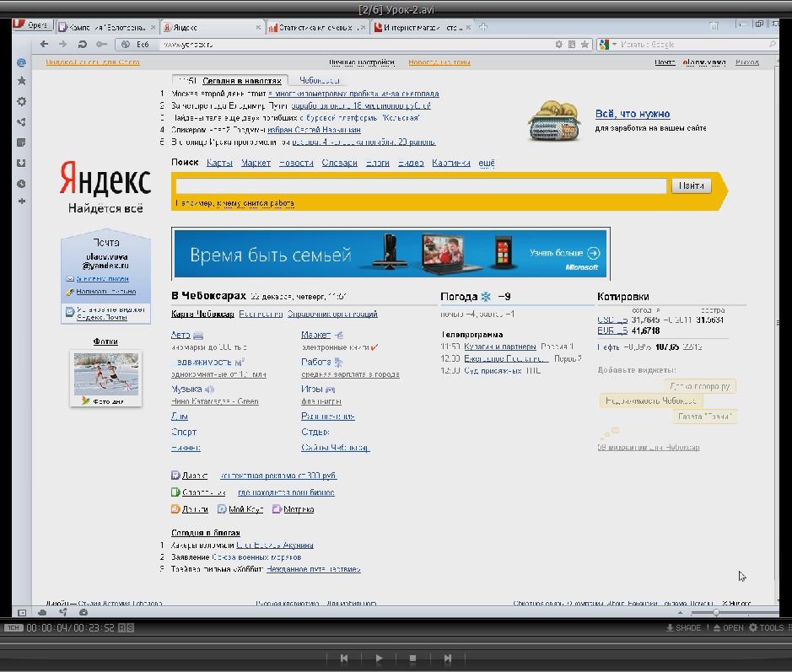Open the USD exchange rate link

612,320
